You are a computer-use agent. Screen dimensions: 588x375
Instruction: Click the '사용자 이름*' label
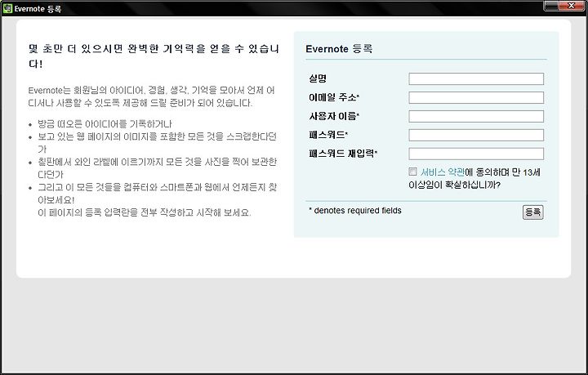click(x=334, y=116)
